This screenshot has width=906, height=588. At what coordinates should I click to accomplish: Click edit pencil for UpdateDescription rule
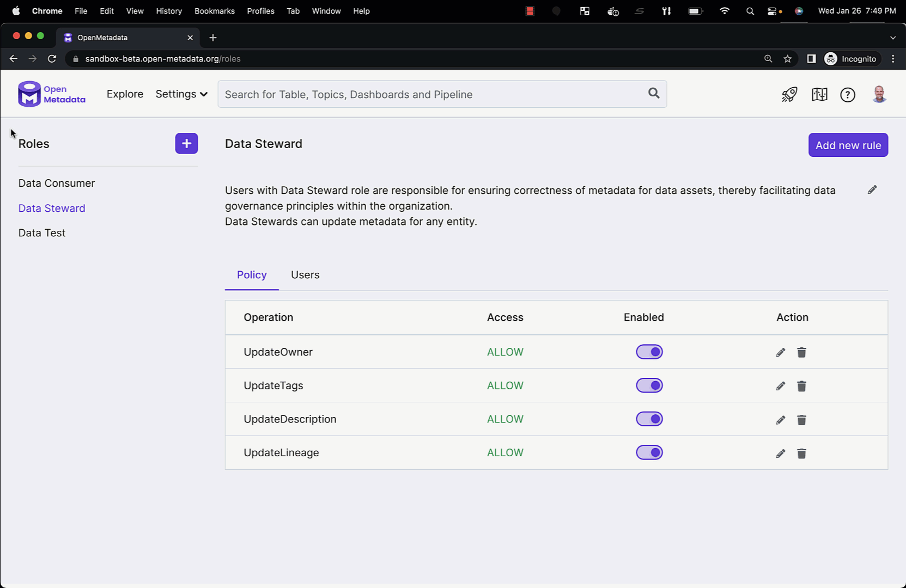tap(780, 420)
